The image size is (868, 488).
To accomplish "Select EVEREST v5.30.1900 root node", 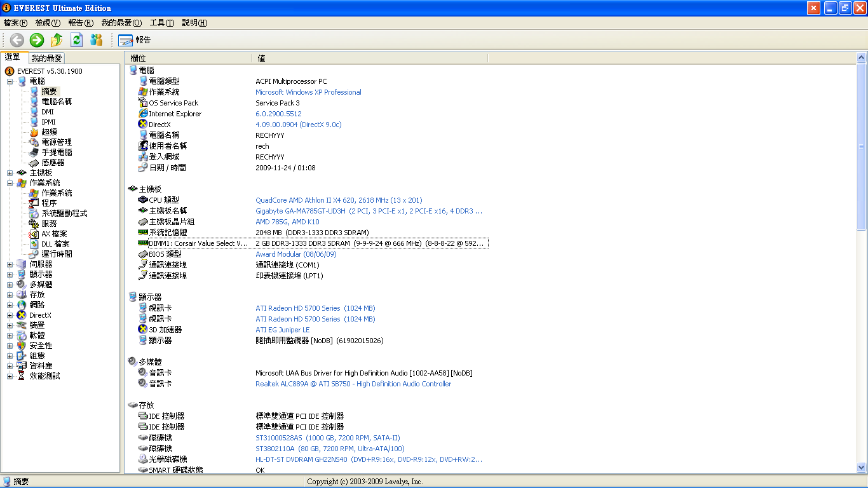I will (x=50, y=71).
